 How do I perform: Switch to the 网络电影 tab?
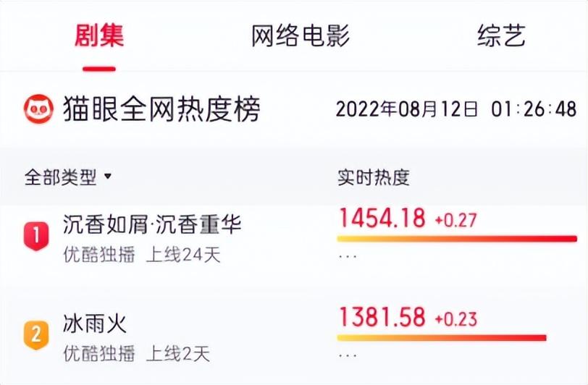[300, 35]
